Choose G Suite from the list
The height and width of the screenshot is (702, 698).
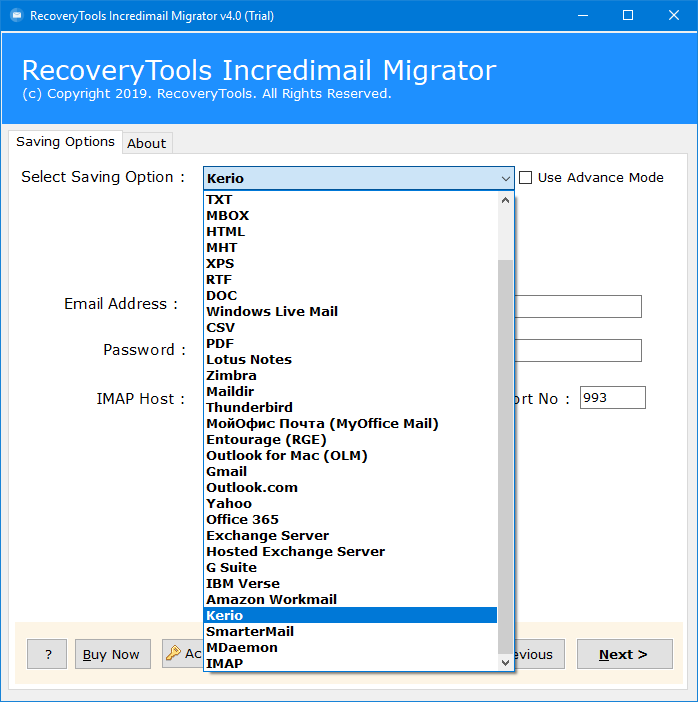[x=351, y=568]
